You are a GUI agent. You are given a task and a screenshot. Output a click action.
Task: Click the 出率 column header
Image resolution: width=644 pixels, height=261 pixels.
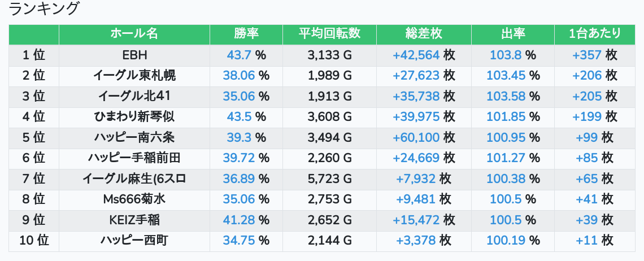513,34
